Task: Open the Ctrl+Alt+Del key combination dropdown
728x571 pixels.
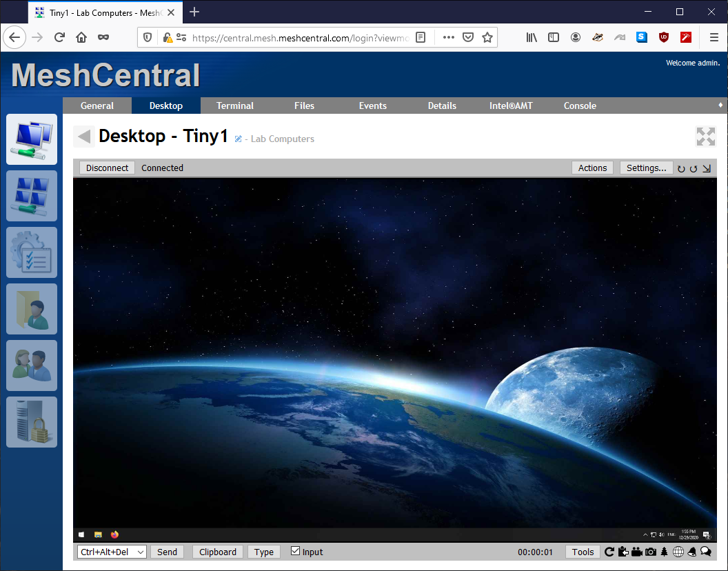Action: pos(112,552)
